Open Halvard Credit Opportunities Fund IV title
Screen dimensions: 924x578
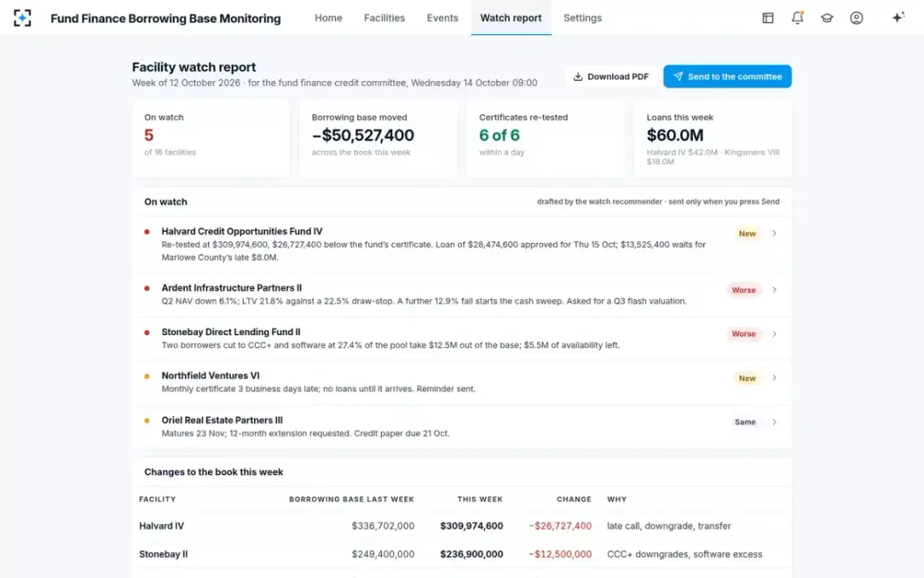[242, 231]
